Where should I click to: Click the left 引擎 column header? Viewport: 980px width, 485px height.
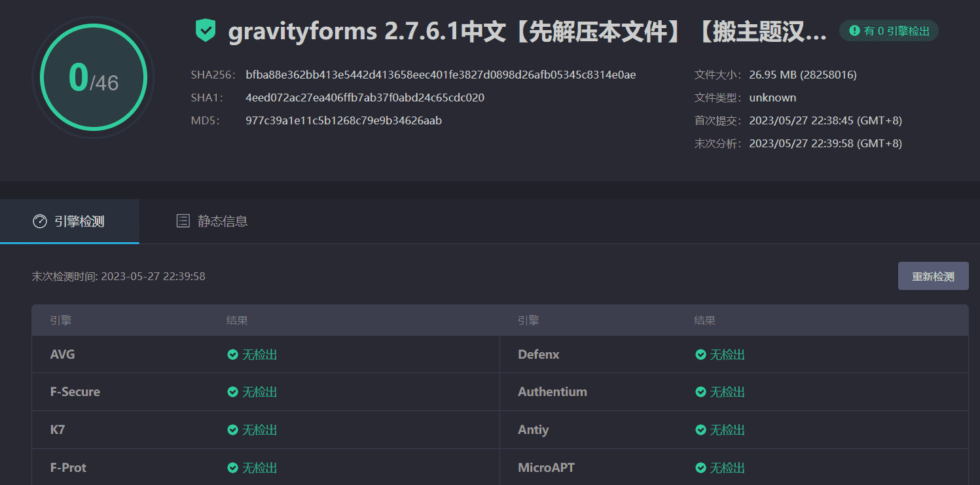61,321
